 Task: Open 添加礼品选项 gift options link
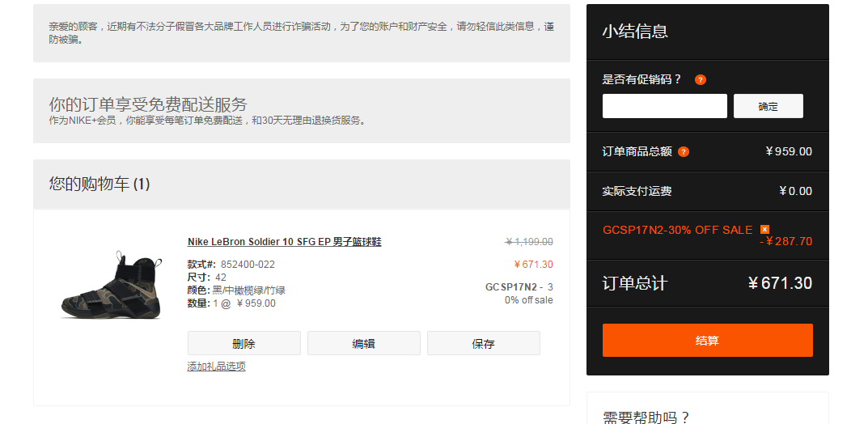pyautogui.click(x=217, y=367)
